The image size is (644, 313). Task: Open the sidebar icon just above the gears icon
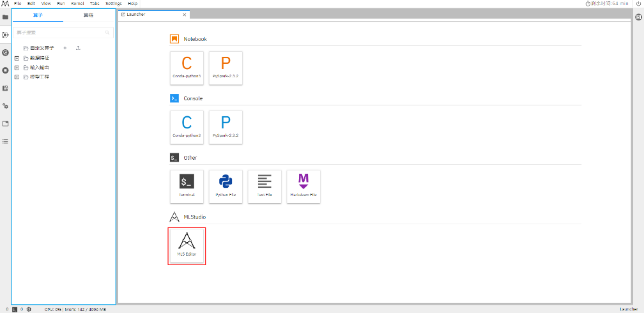tap(5, 88)
